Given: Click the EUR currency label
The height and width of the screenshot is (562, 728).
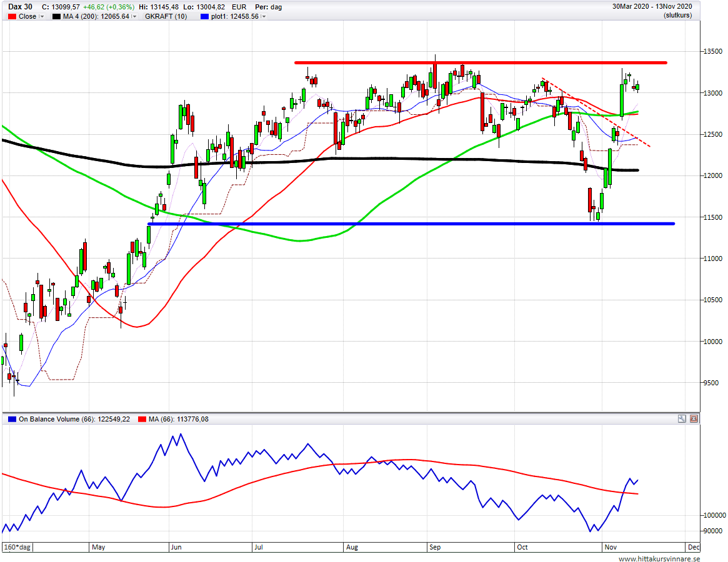Looking at the screenshot, I should (239, 7).
